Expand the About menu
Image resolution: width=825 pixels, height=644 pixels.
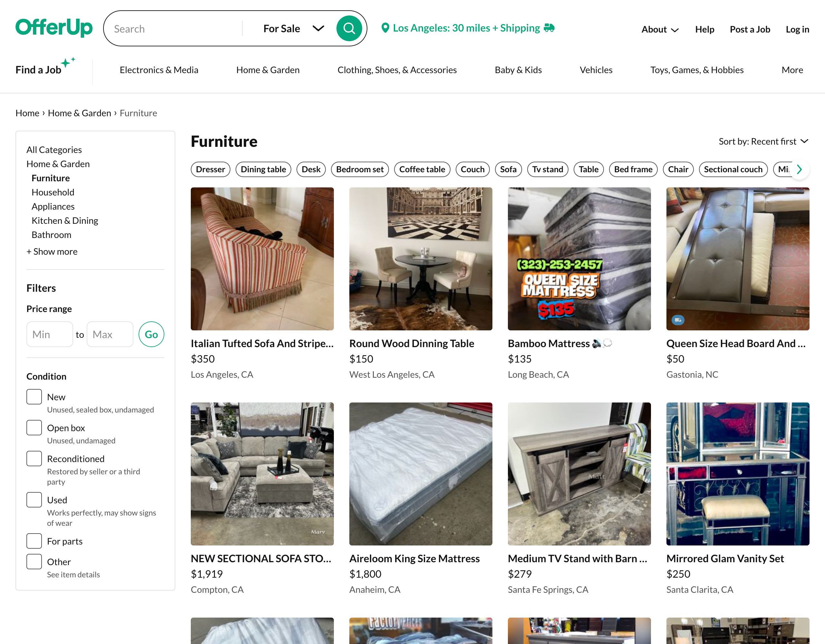[660, 29]
